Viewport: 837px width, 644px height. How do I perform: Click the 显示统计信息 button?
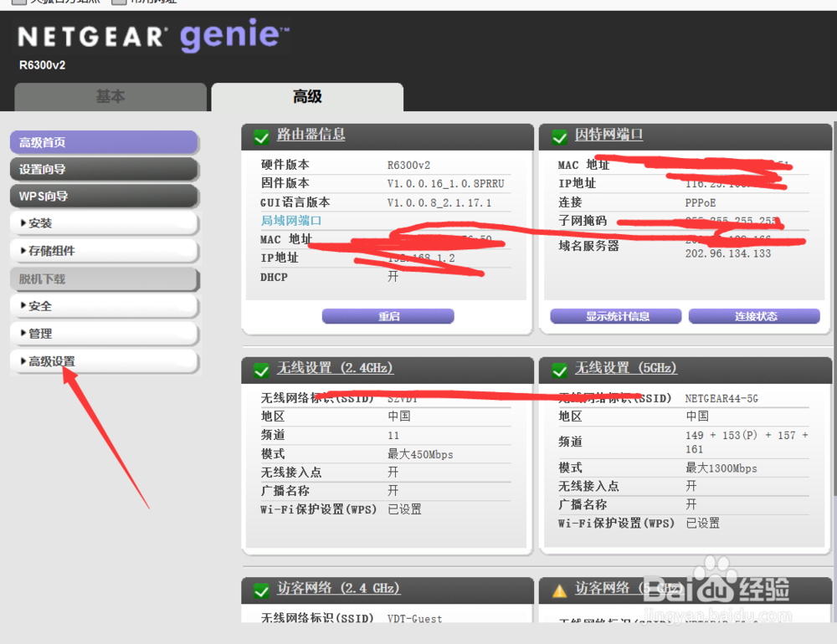[616, 316]
